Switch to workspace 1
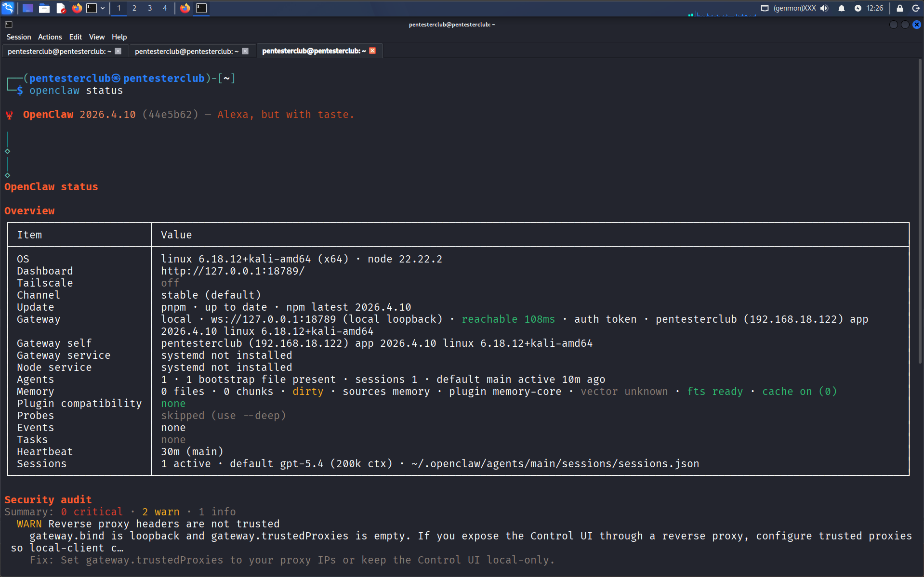This screenshot has width=924, height=577. tap(119, 8)
